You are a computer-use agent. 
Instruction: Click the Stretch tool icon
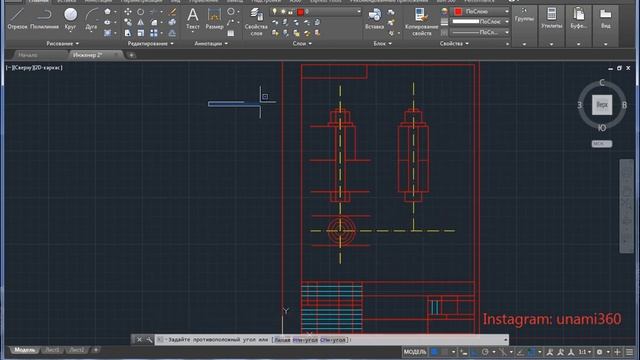[x=128, y=33]
